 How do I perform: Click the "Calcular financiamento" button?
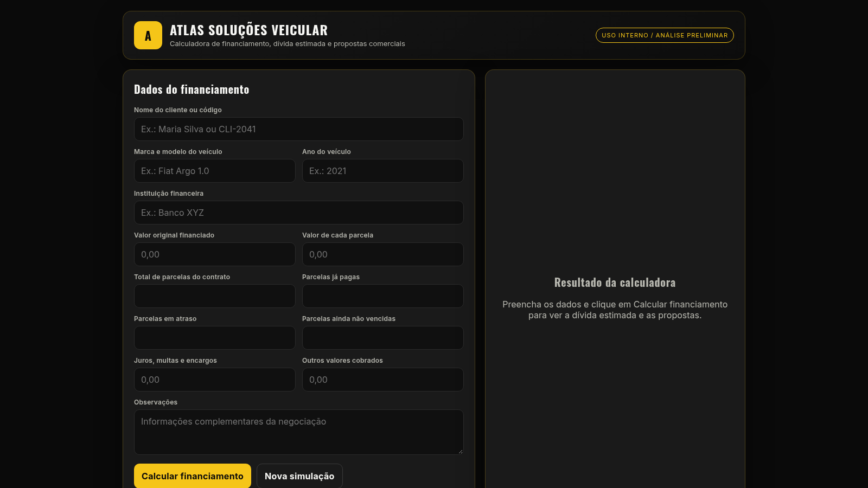(x=193, y=476)
